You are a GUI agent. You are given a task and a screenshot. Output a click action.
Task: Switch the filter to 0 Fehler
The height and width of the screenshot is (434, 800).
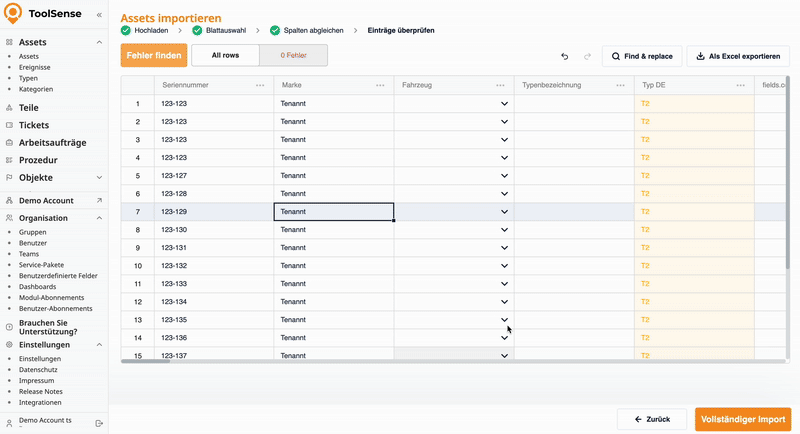point(293,56)
